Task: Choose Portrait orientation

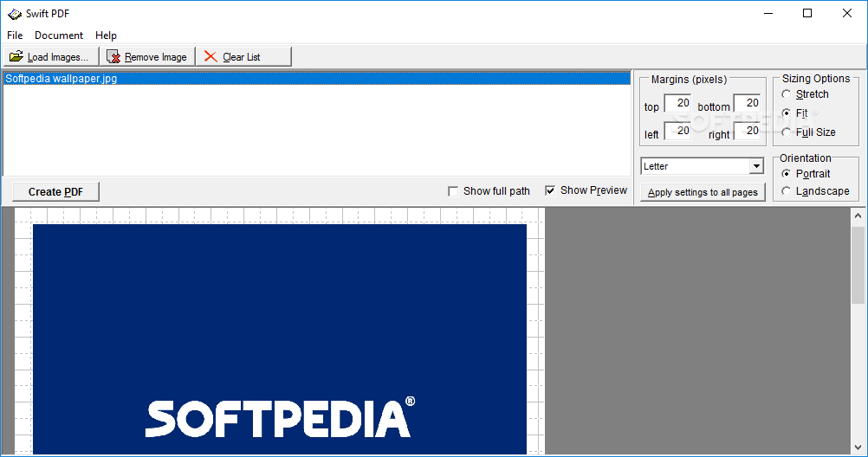Action: 786,174
